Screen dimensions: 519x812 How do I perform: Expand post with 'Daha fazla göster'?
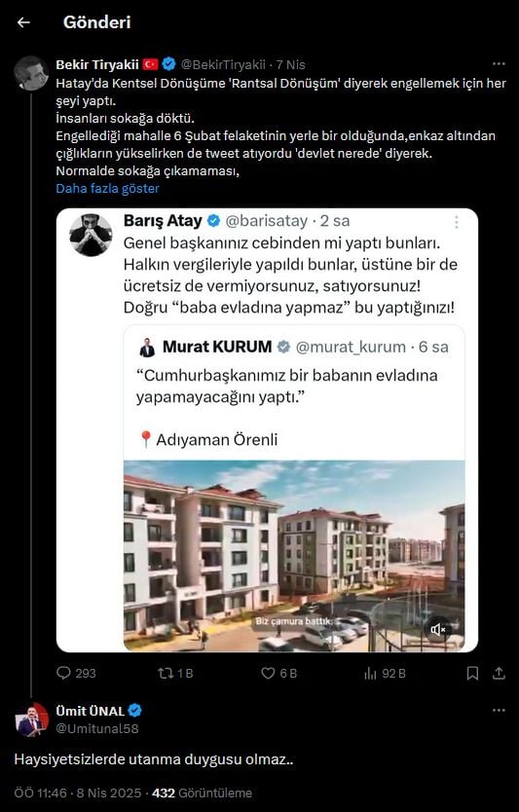point(108,189)
